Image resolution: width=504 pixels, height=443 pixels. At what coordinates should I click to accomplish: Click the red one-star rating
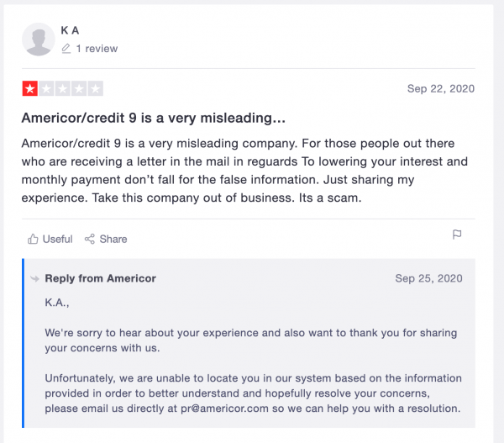click(30, 88)
